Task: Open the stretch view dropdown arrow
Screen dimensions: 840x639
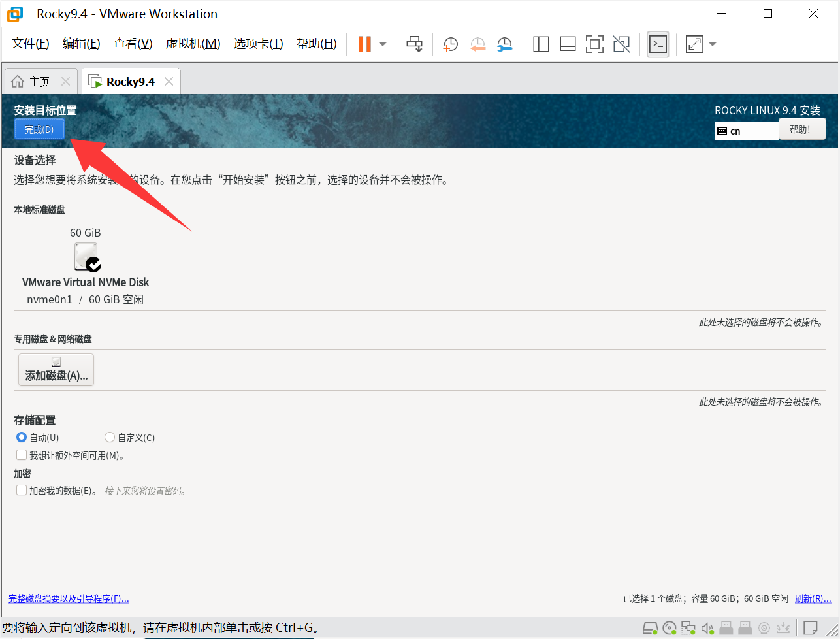Action: [713, 44]
